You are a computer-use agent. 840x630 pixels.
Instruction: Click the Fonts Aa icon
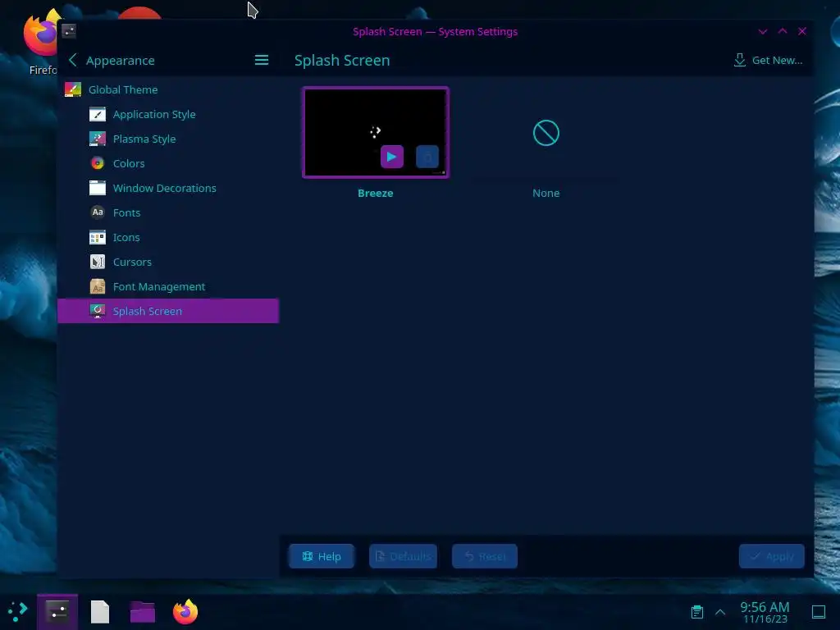(x=98, y=212)
